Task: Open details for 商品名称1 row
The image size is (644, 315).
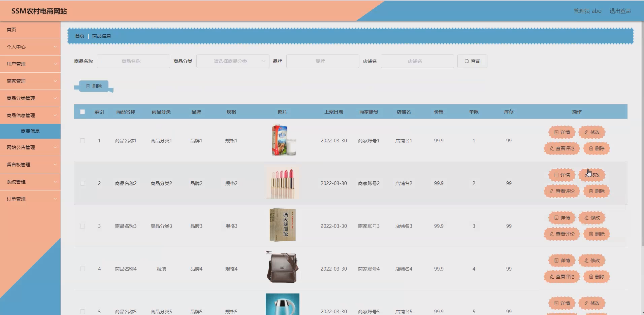Action: [x=562, y=132]
